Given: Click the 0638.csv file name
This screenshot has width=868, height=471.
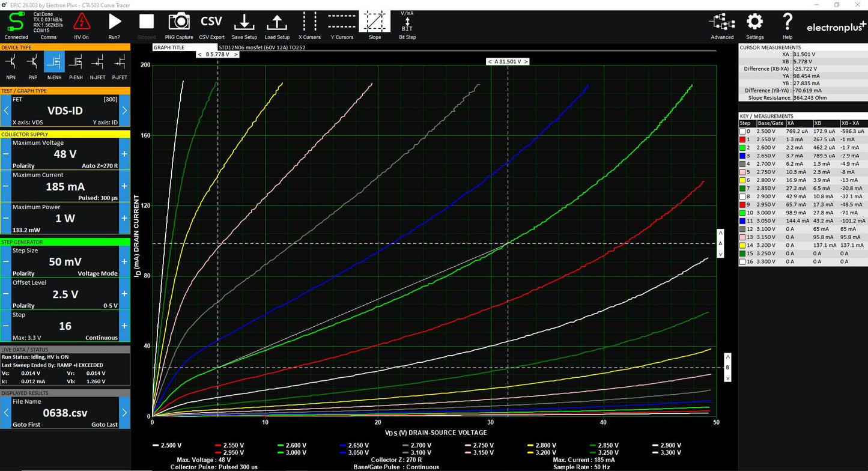Looking at the screenshot, I should tap(65, 413).
